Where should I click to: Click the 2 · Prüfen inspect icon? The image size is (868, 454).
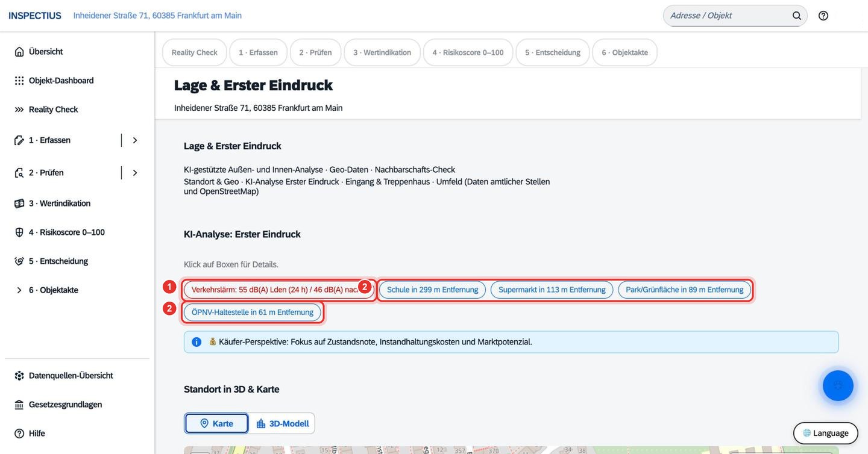coord(19,173)
